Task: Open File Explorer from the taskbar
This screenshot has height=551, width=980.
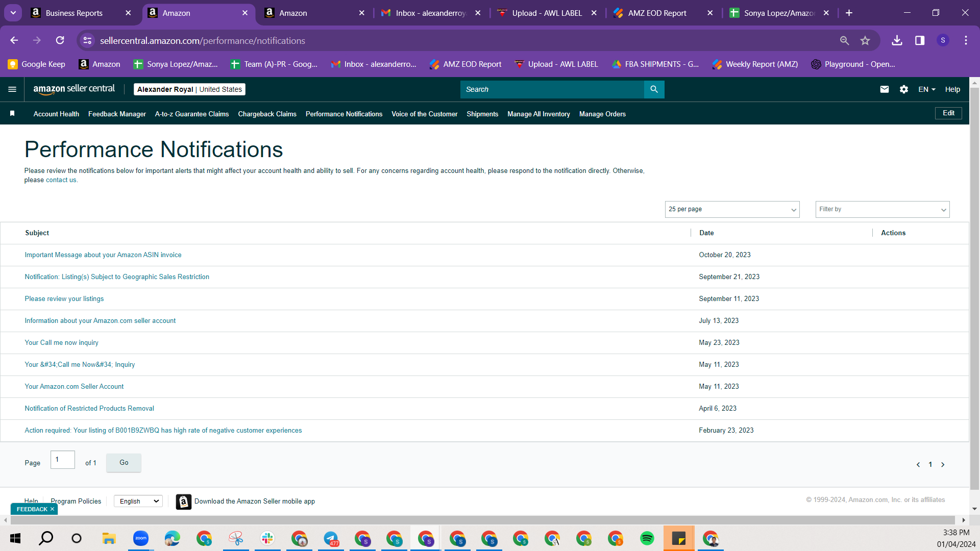Action: point(109,538)
